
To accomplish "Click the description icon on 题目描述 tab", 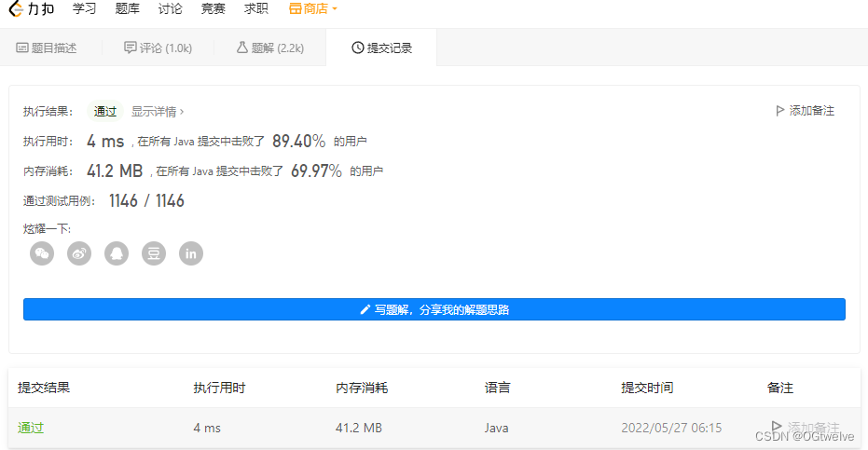I will [x=22, y=48].
